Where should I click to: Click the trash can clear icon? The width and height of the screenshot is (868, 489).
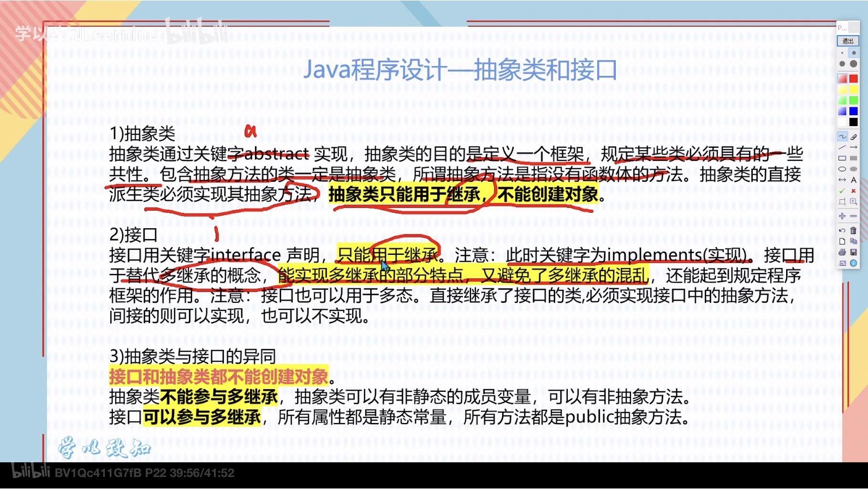tap(854, 230)
